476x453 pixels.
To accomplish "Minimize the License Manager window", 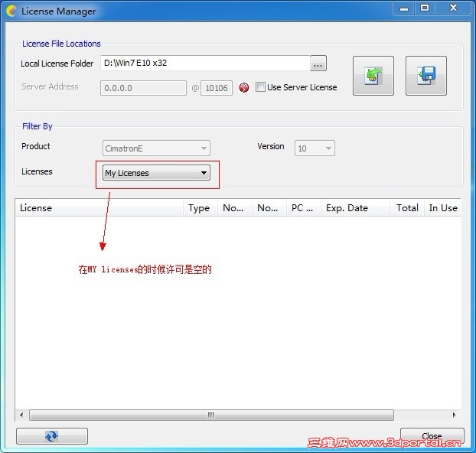I will [x=404, y=8].
